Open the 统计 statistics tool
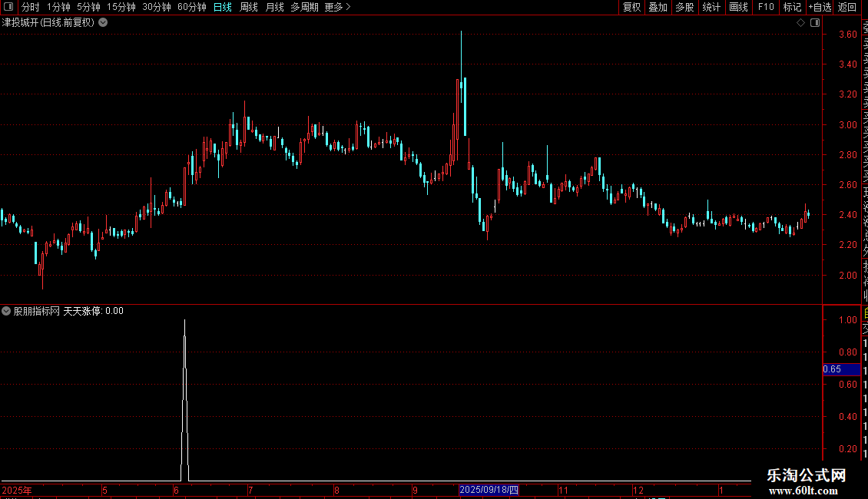 click(711, 7)
